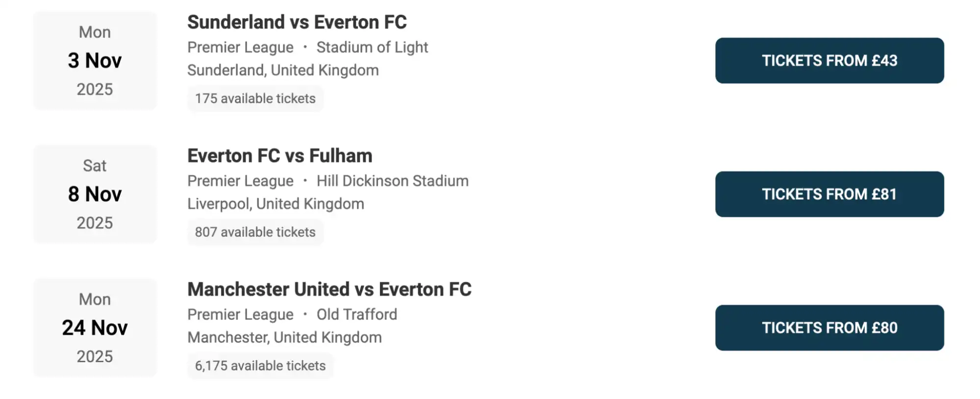Click TICKETS FROM £80 for Manchester United match
The image size is (980, 399).
[x=829, y=328]
